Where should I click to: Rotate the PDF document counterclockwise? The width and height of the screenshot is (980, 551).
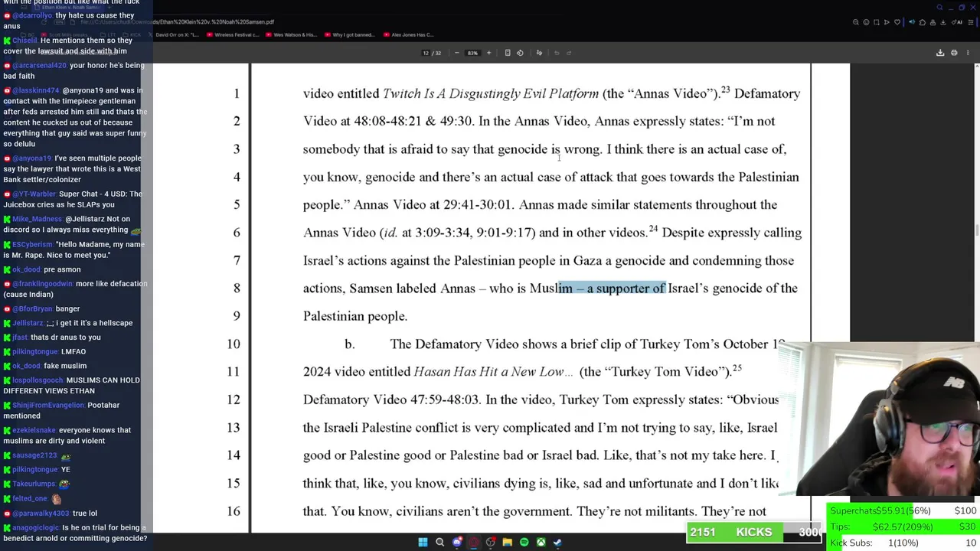click(x=520, y=53)
